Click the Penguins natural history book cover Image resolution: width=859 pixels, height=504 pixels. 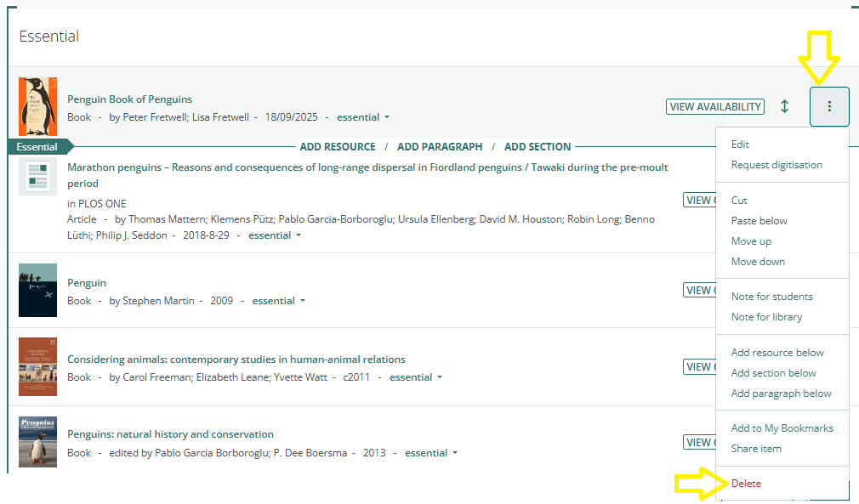(37, 441)
